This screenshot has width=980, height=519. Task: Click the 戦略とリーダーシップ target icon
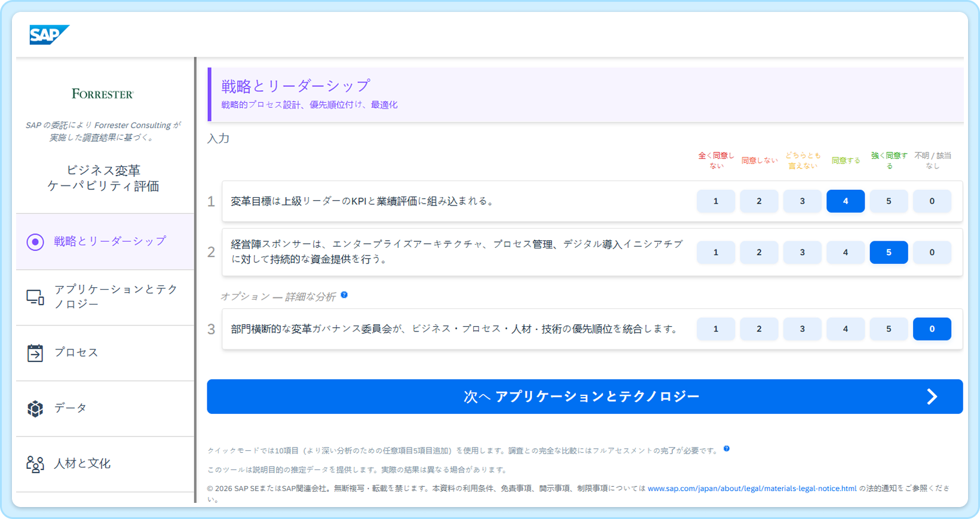(x=35, y=242)
